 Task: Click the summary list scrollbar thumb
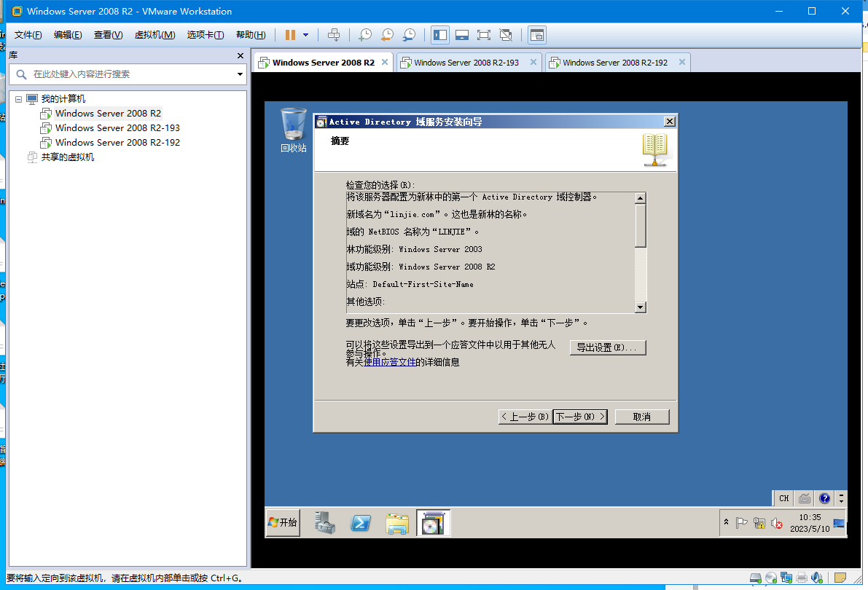coord(641,225)
